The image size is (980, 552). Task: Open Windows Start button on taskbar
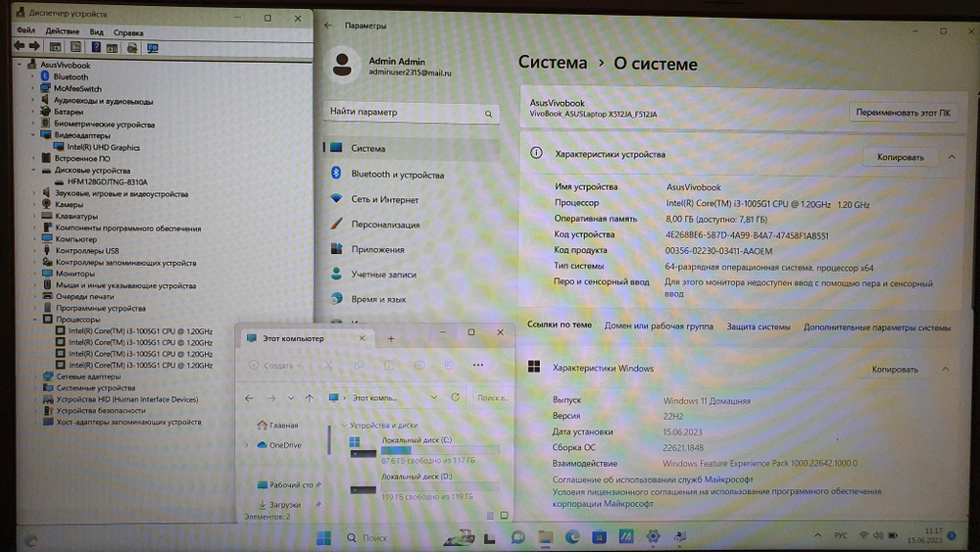pos(323,538)
